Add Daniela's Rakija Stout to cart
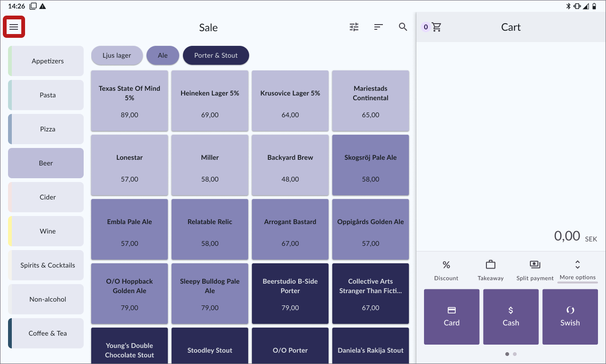 tap(371, 346)
